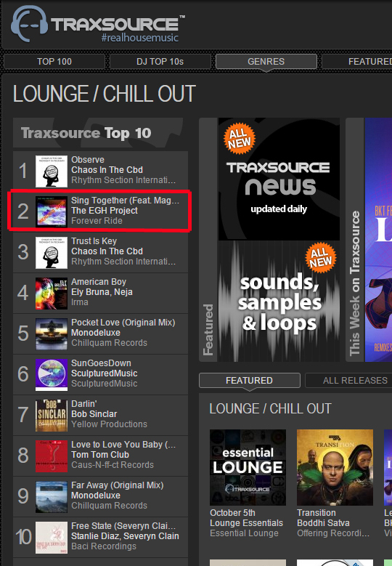Open the Free State cover thumbnail

click(x=52, y=538)
